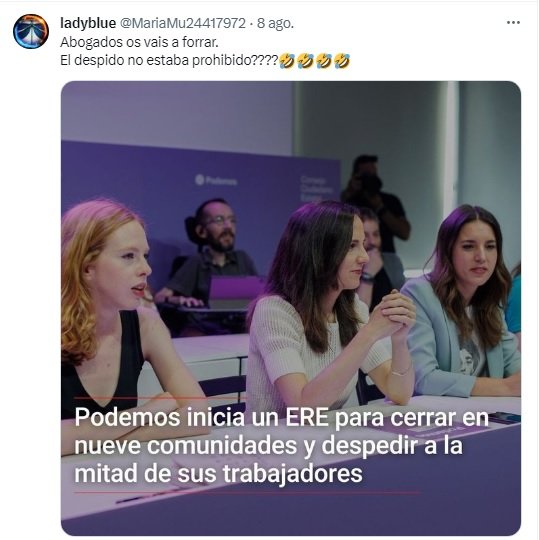539x540 pixels.
Task: Open the three-dot more options menu
Action: [513, 23]
